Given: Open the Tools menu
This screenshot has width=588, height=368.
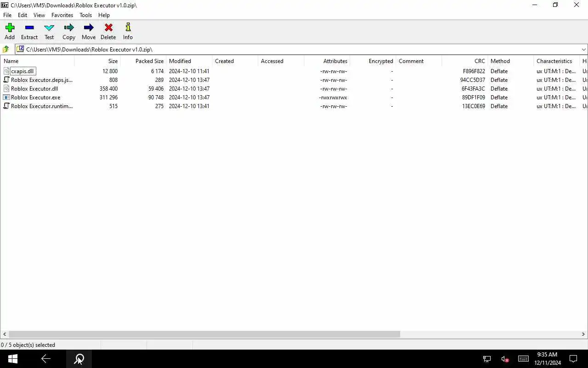Looking at the screenshot, I should click(x=85, y=15).
